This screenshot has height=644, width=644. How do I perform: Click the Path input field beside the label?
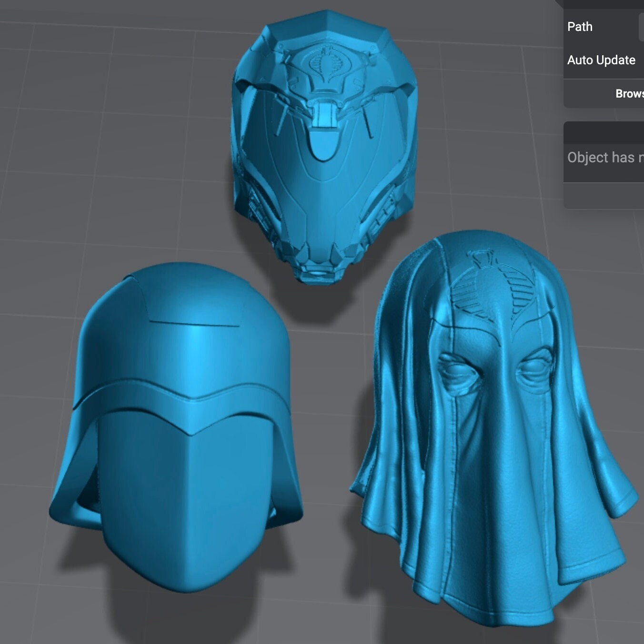coord(641,27)
